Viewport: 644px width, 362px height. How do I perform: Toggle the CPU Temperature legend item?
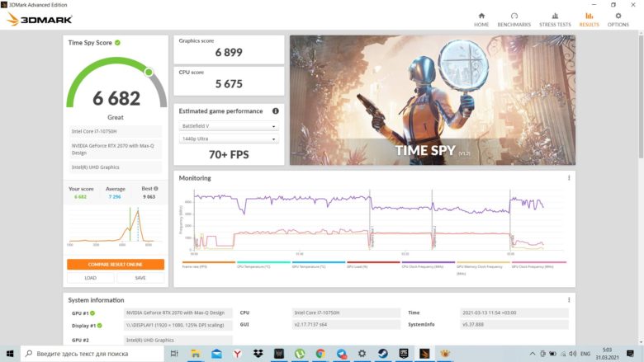pos(263,265)
